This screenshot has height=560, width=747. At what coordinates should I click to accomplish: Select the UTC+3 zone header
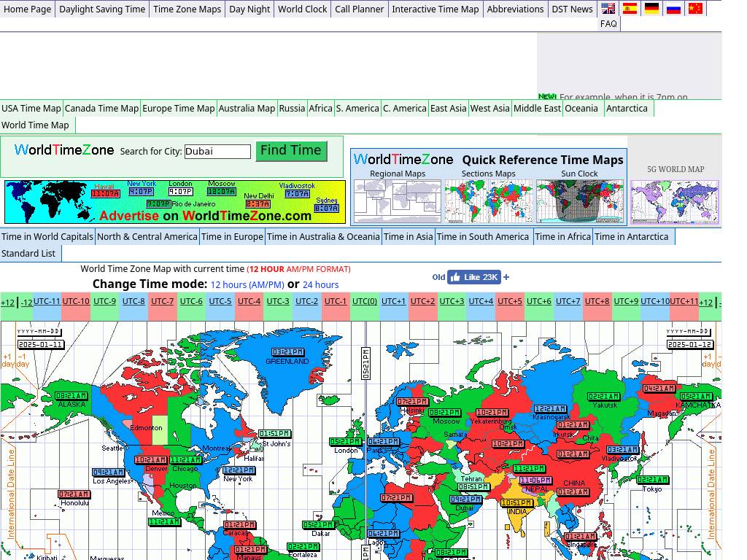click(x=452, y=301)
